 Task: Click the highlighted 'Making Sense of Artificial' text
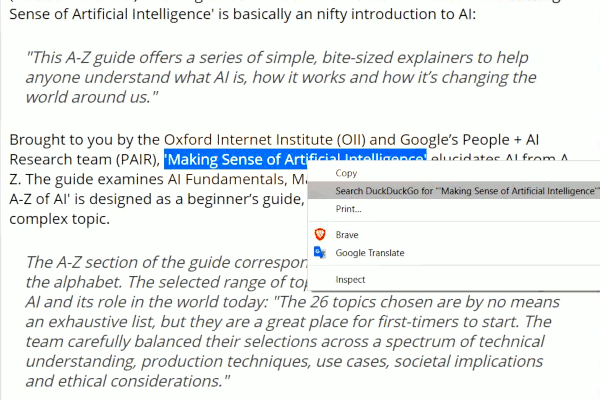236,159
